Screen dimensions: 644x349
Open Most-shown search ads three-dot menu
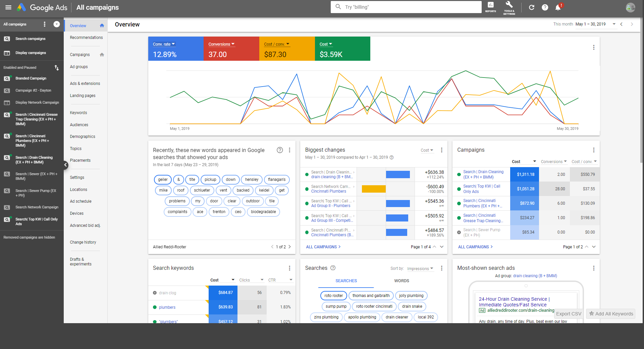(594, 268)
